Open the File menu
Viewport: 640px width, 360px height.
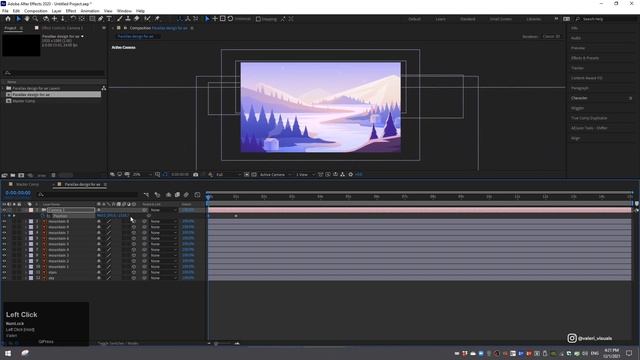pos(5,11)
